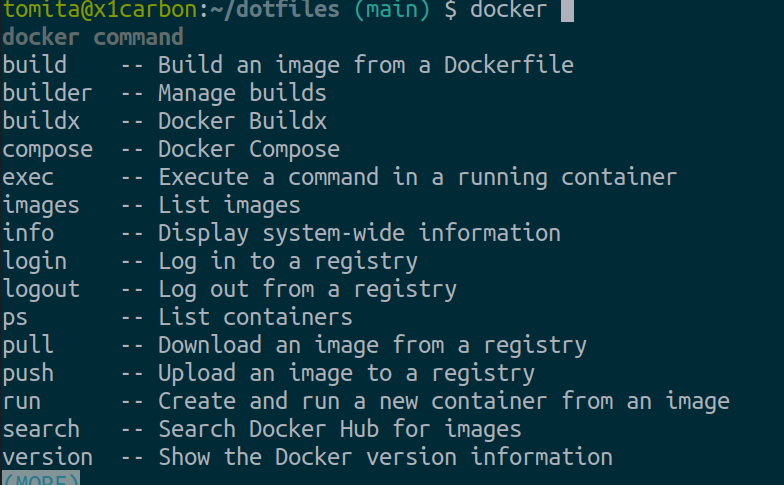The image size is (784, 485).
Task: Select the version completion entry
Action: coord(47,458)
